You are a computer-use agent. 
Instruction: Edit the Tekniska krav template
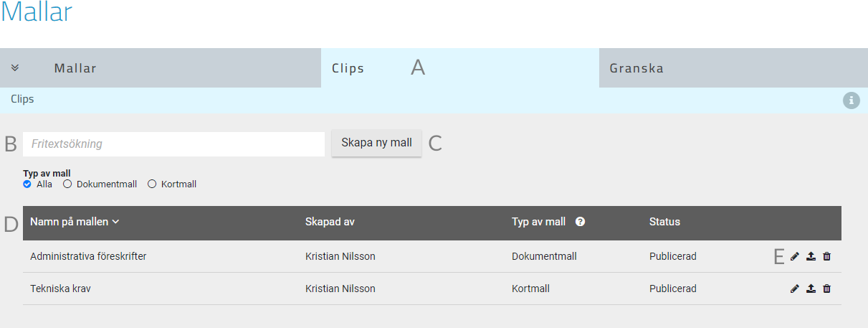click(x=794, y=289)
